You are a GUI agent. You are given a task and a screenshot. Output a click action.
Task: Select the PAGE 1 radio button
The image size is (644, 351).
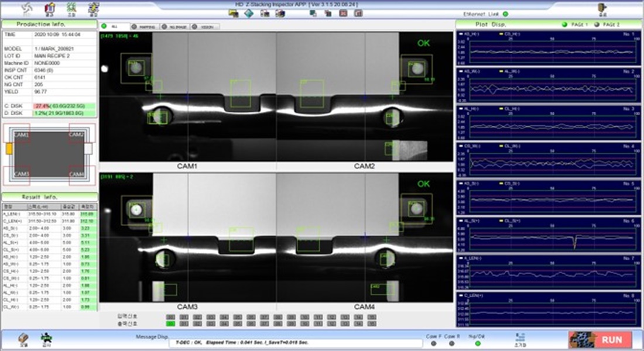point(564,25)
